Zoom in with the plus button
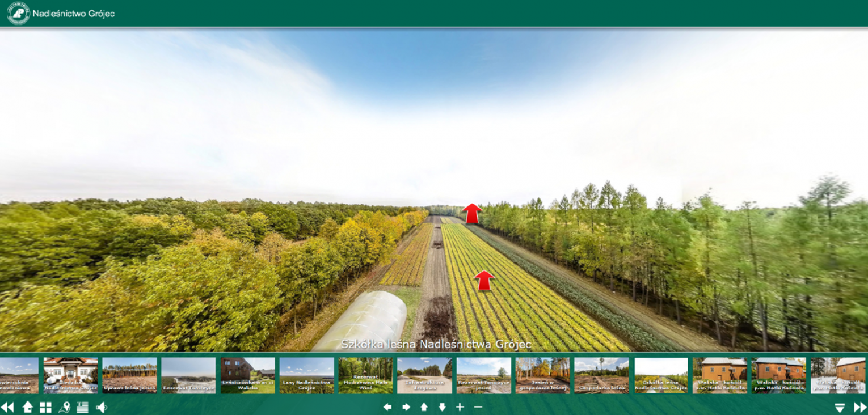Viewport: 868px width, 415px height. (460, 407)
